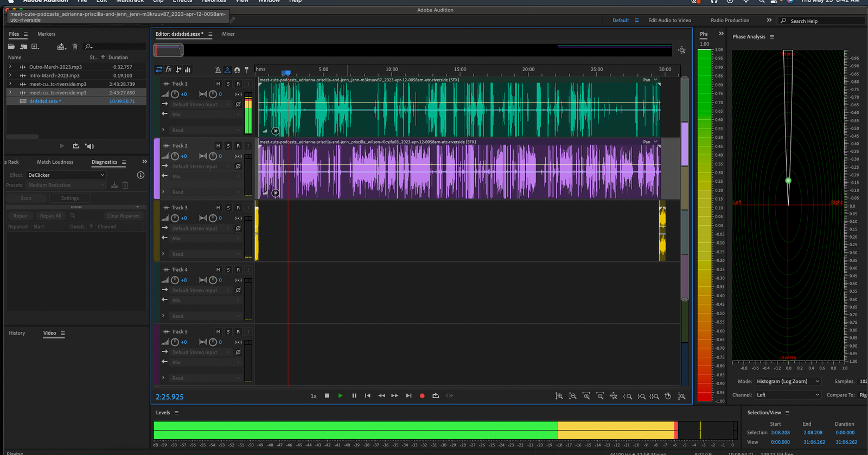This screenshot has width=868, height=455.
Task: Click Track 2 pan knob
Action: 213,156
